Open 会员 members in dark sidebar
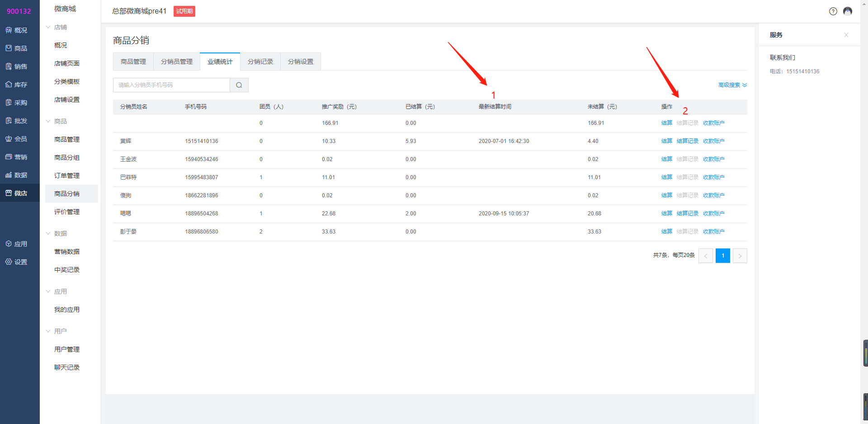 16,139
